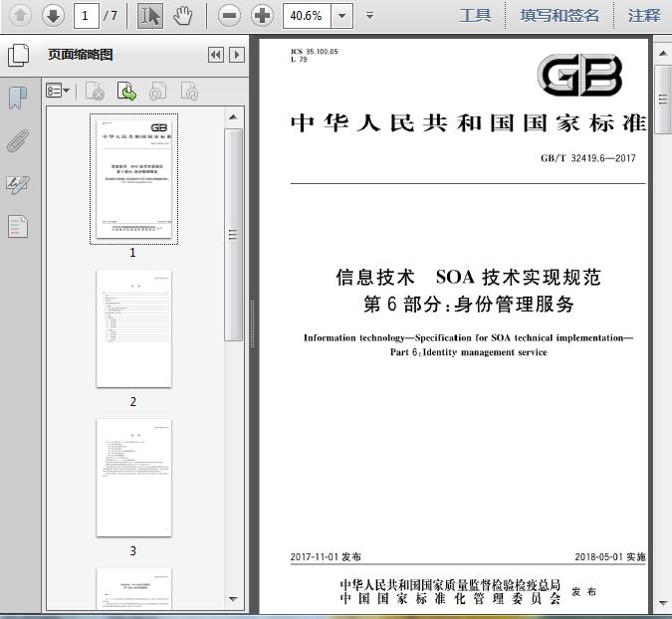Open the 填写和签名 pane

coord(560,16)
